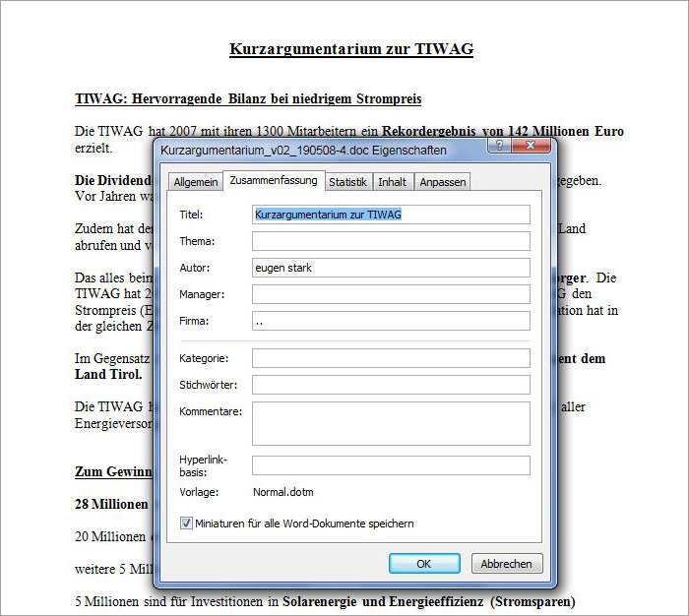Screen dimensions: 689x616
Task: Click the bold text 28 Millionen in document
Action: (111, 504)
